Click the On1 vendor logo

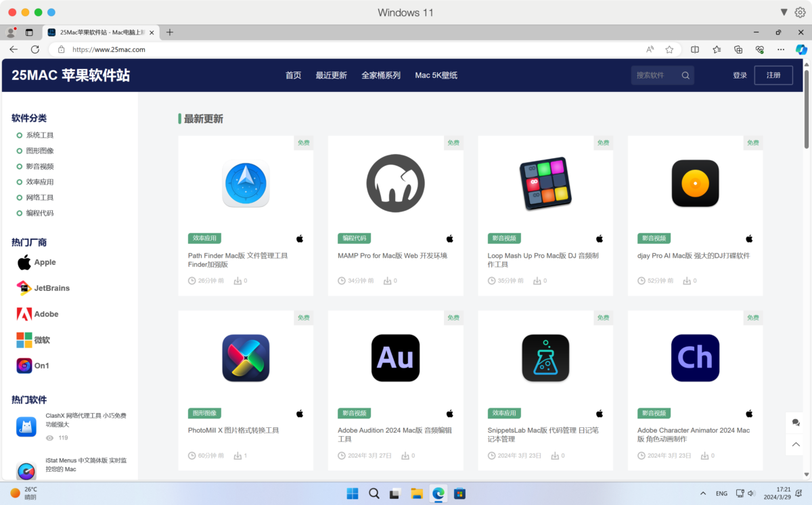pyautogui.click(x=24, y=366)
